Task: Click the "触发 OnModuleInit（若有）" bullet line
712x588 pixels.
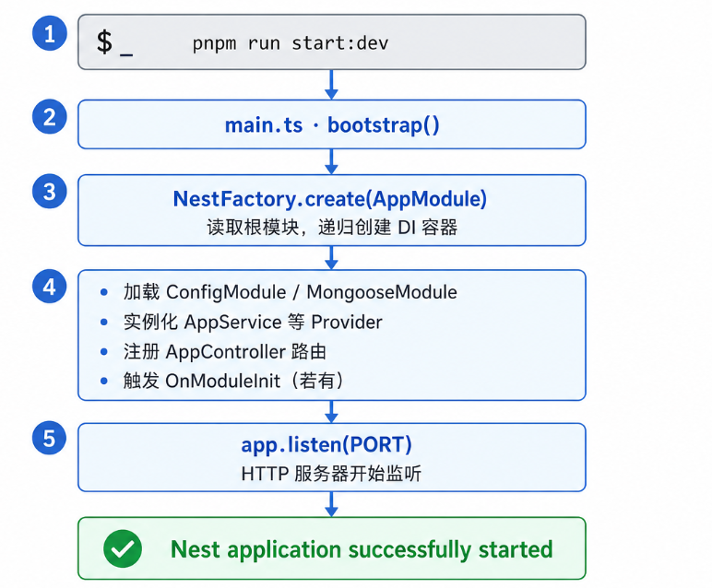Action: pyautogui.click(x=234, y=381)
